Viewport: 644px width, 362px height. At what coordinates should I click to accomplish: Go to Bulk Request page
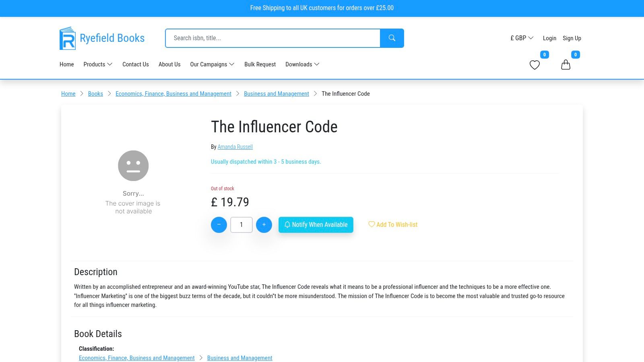pyautogui.click(x=260, y=64)
